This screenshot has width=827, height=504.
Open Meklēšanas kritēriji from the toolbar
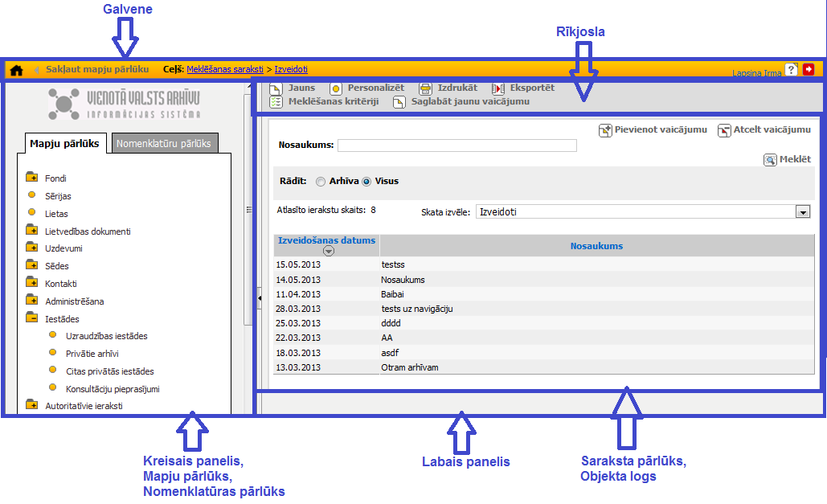(x=276, y=102)
